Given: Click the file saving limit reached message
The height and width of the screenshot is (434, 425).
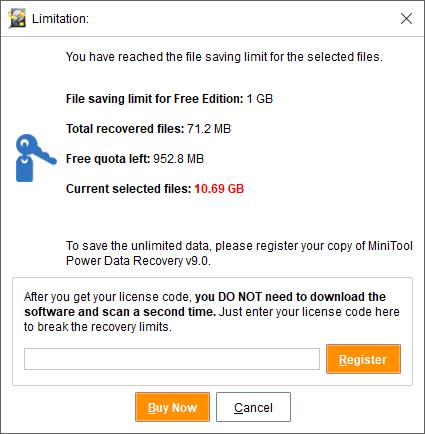Looking at the screenshot, I should [x=224, y=57].
